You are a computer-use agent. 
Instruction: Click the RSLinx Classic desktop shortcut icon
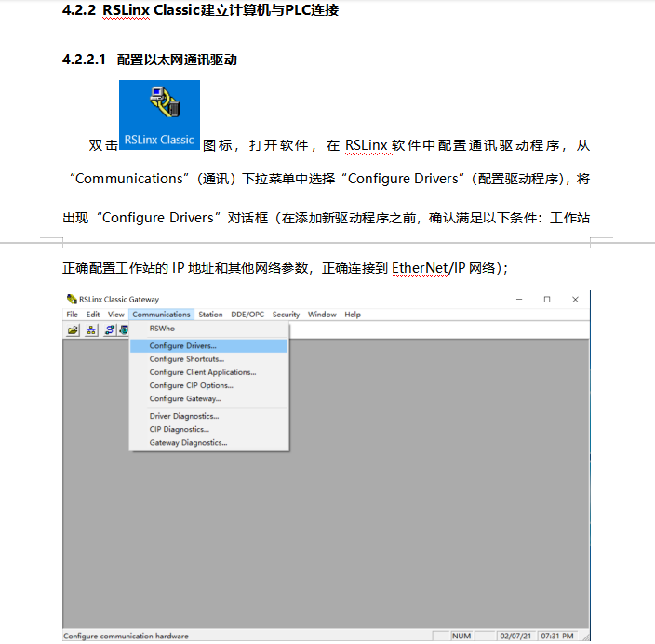pyautogui.click(x=160, y=114)
